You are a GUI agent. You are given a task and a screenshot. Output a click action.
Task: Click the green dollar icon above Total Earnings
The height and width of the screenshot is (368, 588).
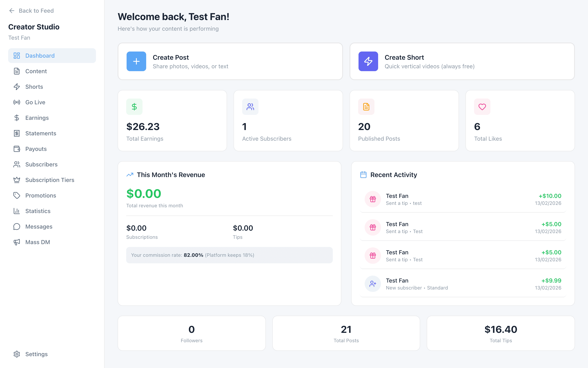pyautogui.click(x=134, y=107)
